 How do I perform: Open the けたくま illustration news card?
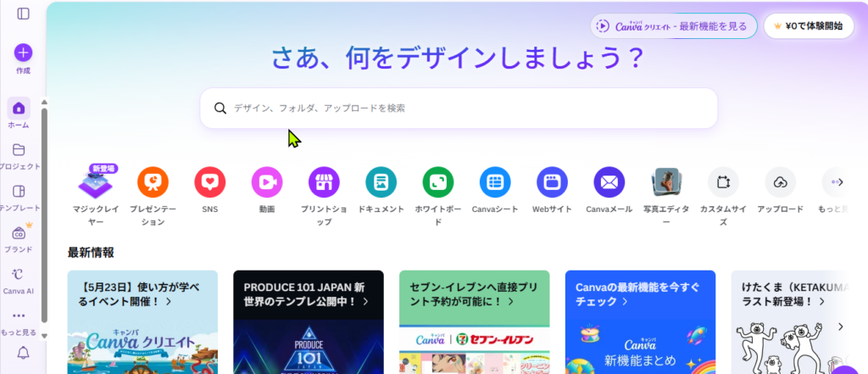pos(791,322)
